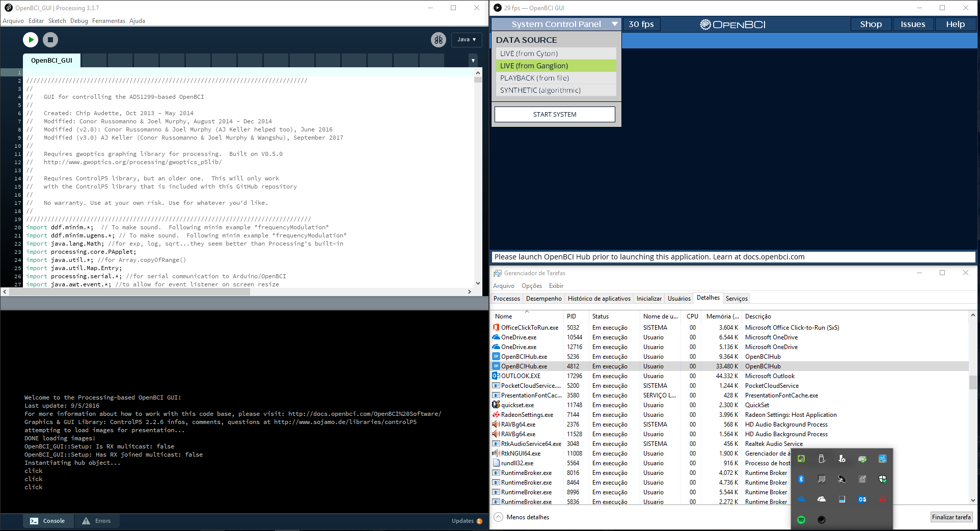This screenshot has width=980, height=531.
Task: Click the OpenBCI logo in the header
Action: point(732,23)
